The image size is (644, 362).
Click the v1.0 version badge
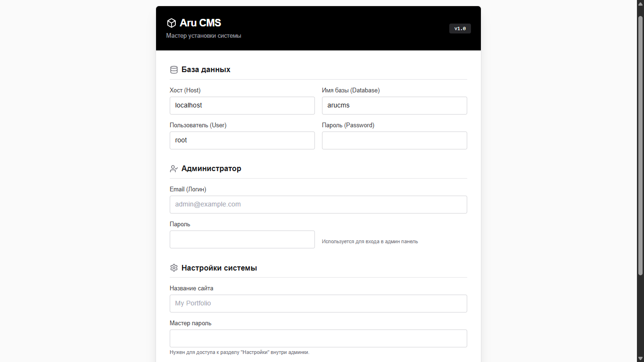click(460, 29)
